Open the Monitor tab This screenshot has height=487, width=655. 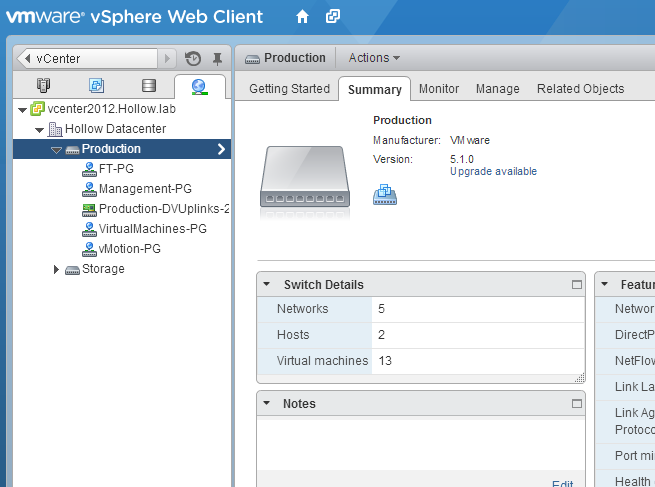point(438,89)
